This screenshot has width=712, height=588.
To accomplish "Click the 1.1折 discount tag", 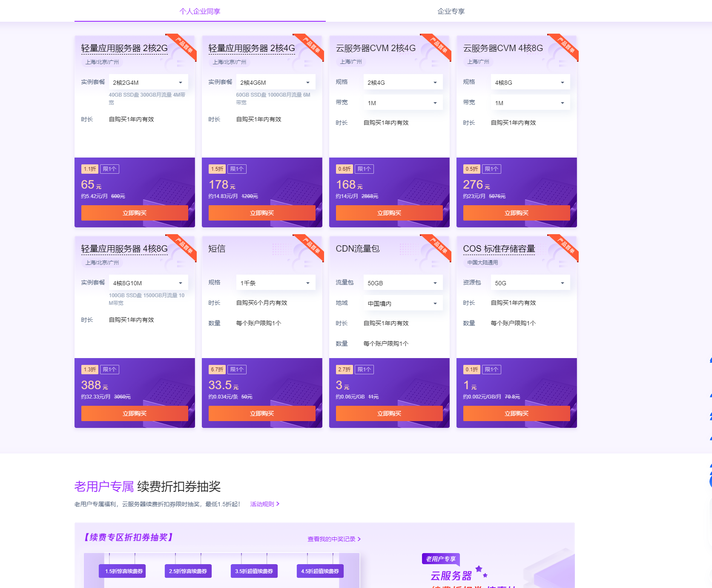I will click(x=89, y=169).
